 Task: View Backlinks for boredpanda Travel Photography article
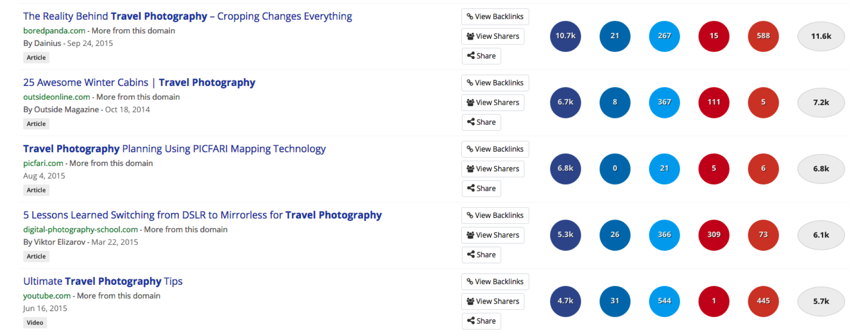pyautogui.click(x=495, y=17)
